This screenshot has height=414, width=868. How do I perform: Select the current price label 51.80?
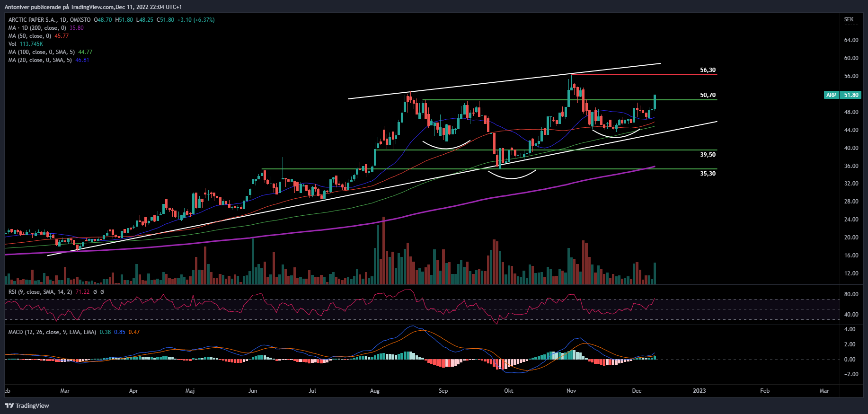pyautogui.click(x=851, y=95)
